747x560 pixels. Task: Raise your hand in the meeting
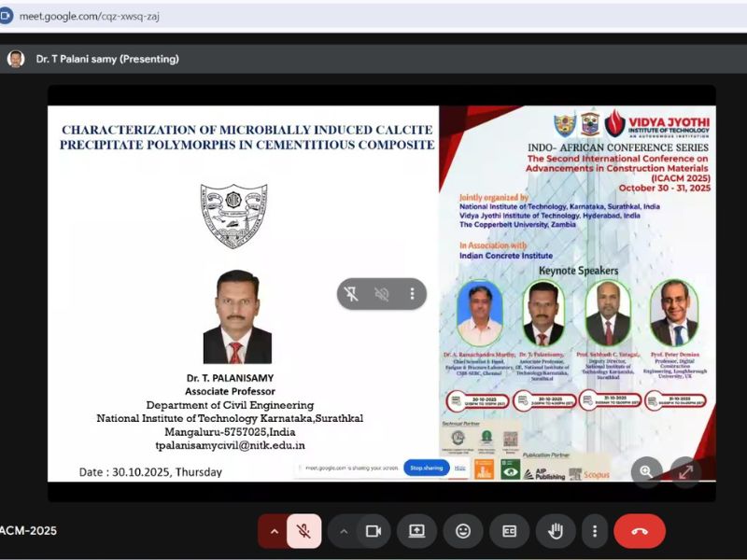tap(556, 531)
